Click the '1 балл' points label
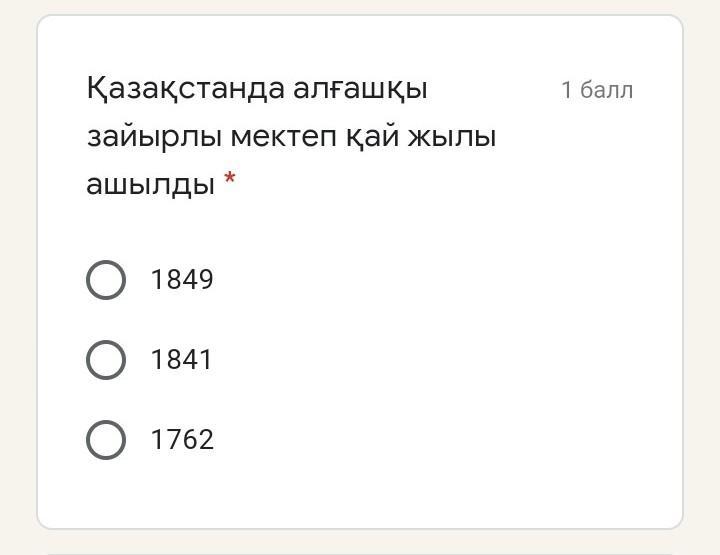This screenshot has height=555, width=720. pyautogui.click(x=597, y=90)
